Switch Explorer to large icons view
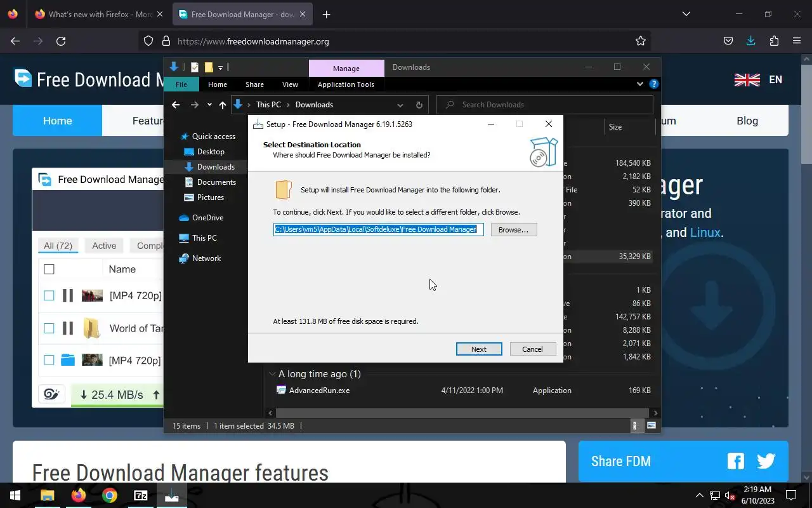This screenshot has height=508, width=812. 652,426
